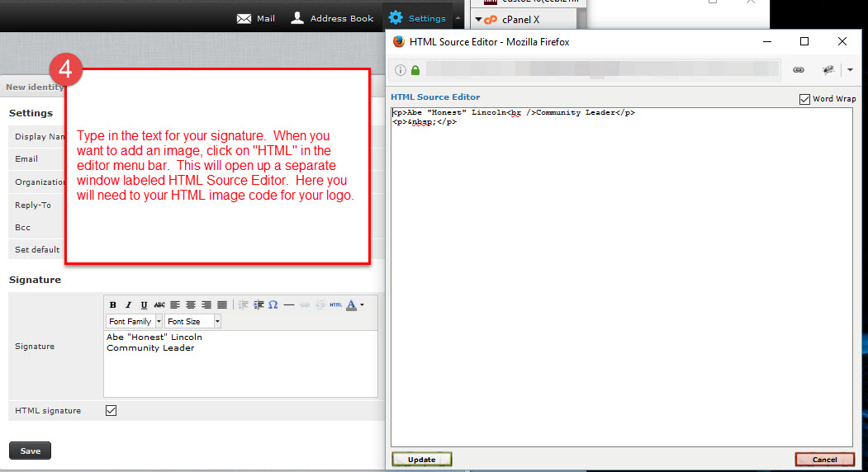The height and width of the screenshot is (472, 868).
Task: Click the green padlock security icon
Action: point(415,71)
